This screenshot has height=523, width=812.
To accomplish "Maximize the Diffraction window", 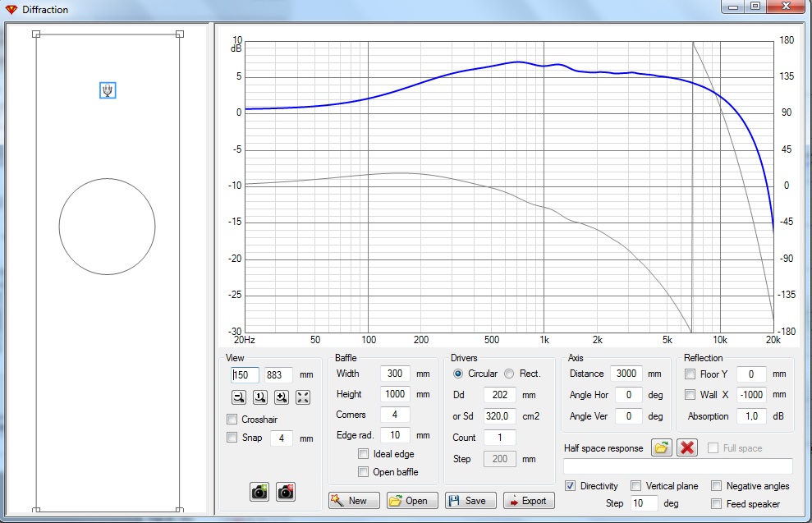I will pyautogui.click(x=755, y=7).
